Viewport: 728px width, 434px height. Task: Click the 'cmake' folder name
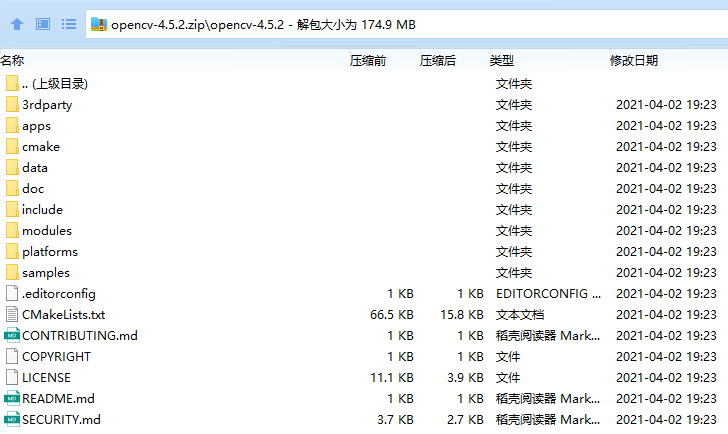tap(41, 147)
